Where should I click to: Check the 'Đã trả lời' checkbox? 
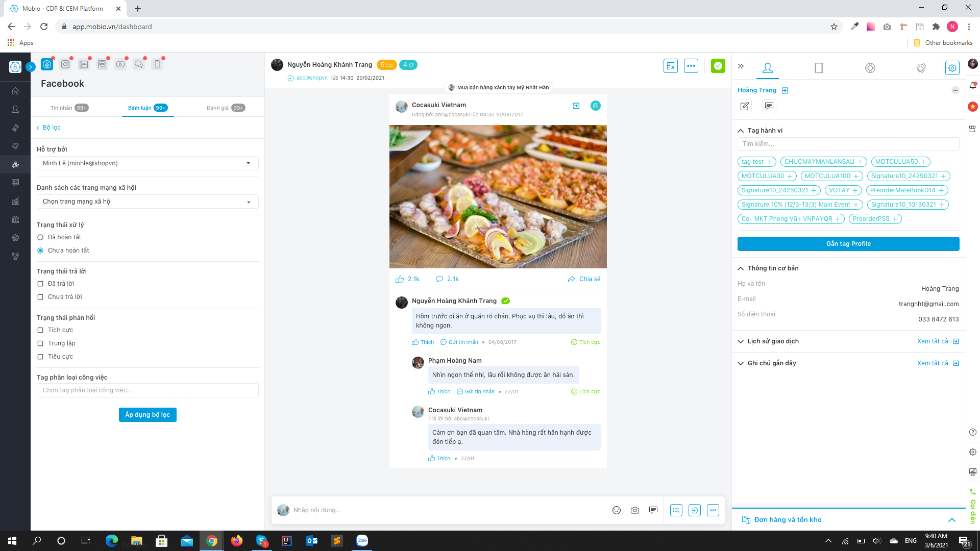(40, 284)
